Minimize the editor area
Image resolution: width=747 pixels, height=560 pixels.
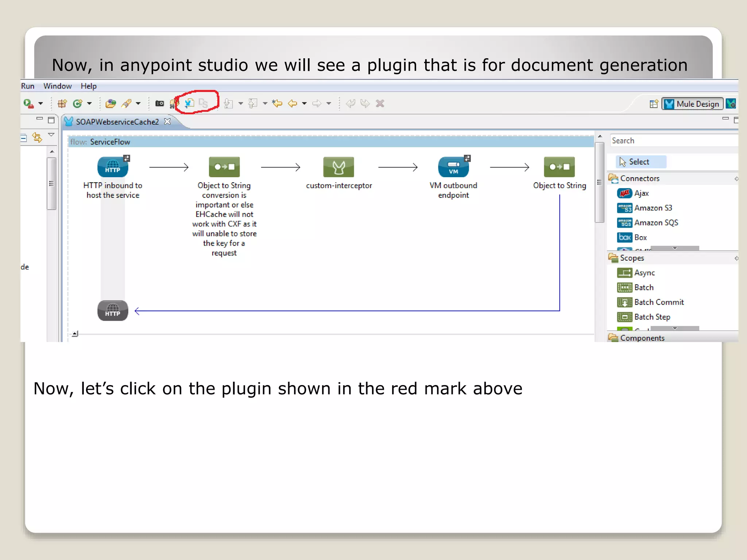725,119
